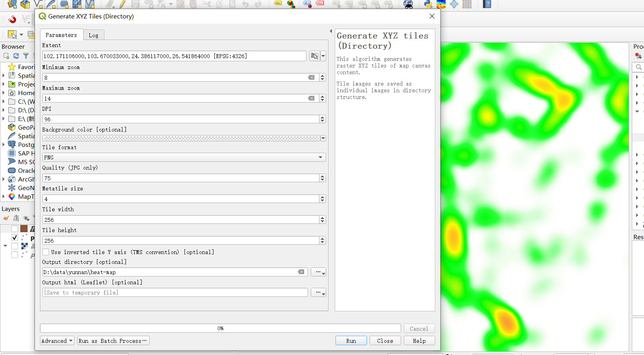Click Run as Batch Process
The image size is (644, 355).
pos(113,340)
